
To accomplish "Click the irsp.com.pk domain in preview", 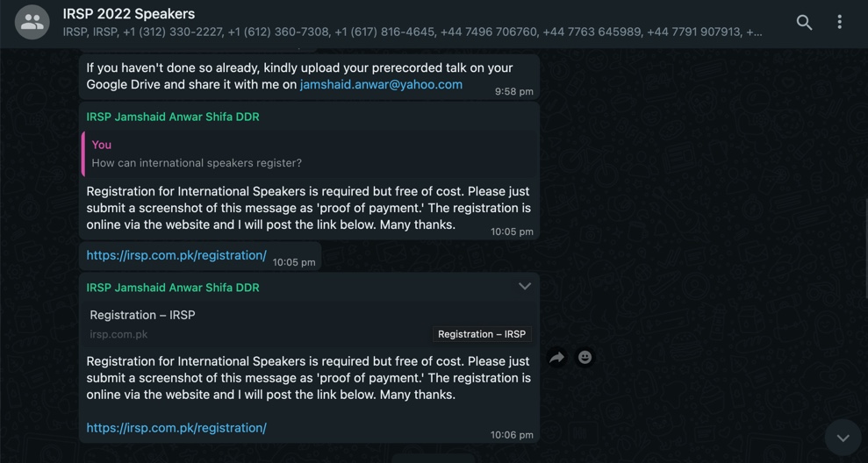I will [118, 334].
